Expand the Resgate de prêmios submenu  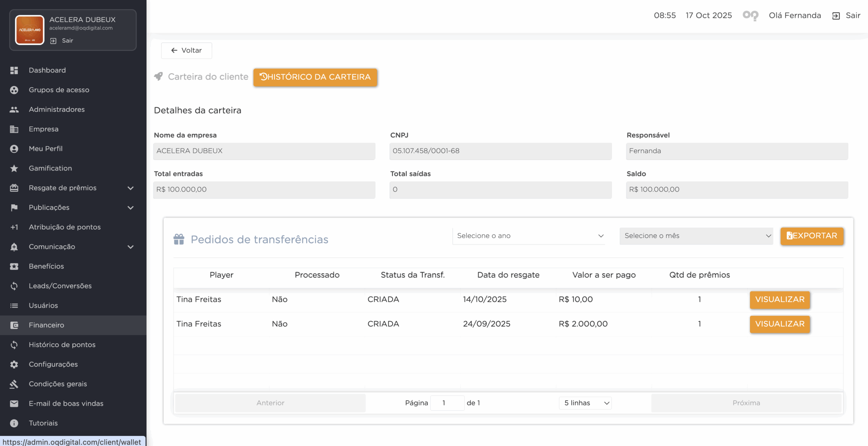click(x=131, y=188)
